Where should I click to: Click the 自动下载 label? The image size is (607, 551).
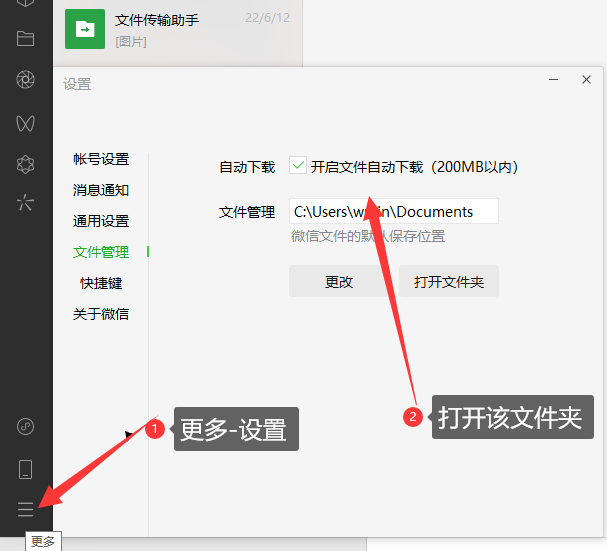247,167
